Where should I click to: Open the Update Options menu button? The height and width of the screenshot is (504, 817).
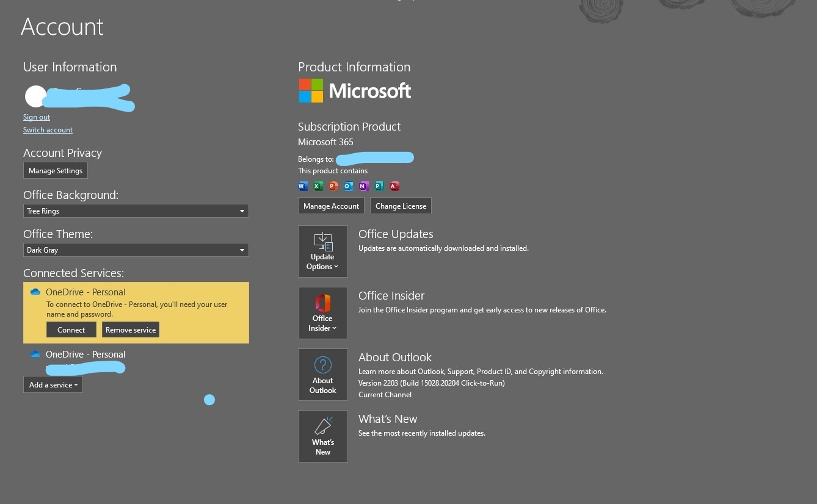(x=323, y=251)
